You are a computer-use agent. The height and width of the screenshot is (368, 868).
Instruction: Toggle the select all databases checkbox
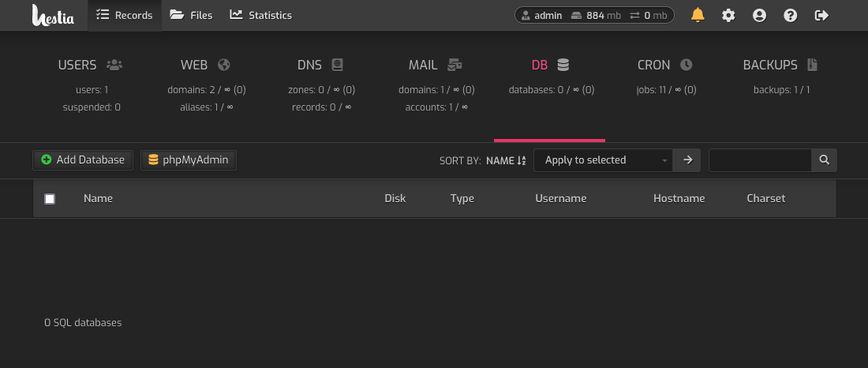[x=50, y=199]
